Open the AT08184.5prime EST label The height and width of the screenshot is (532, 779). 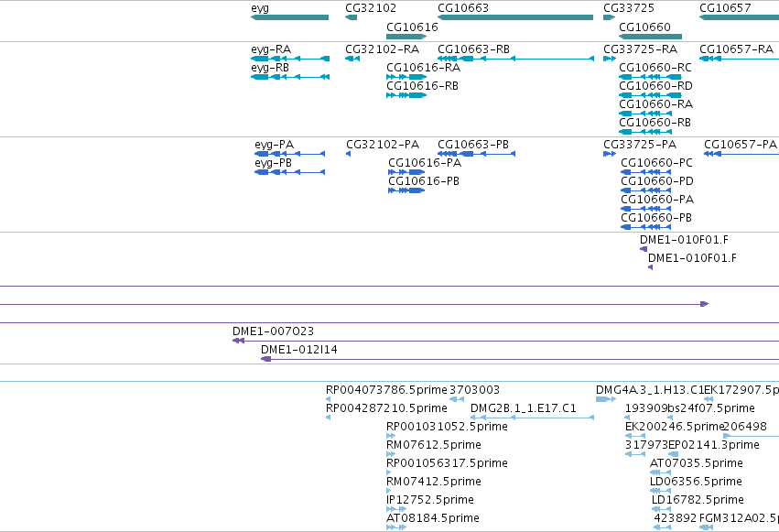(433, 518)
